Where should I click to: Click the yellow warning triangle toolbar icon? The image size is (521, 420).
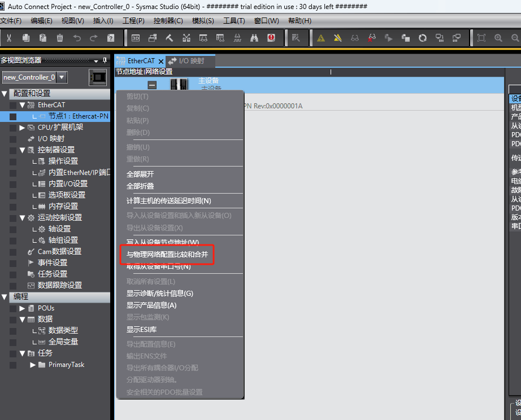pyautogui.click(x=321, y=38)
